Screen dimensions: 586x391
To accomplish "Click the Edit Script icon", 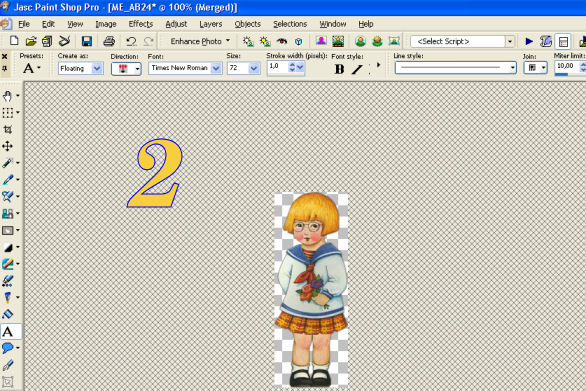I will tap(546, 41).
